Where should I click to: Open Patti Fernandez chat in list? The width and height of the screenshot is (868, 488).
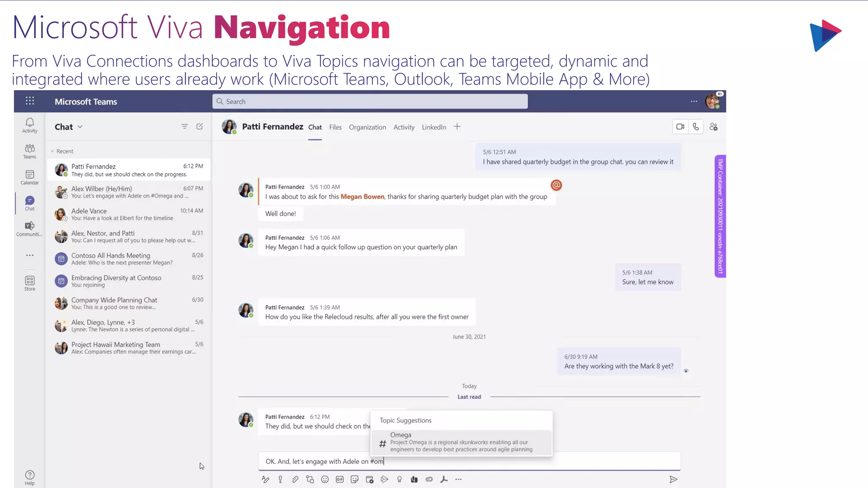[x=129, y=170]
